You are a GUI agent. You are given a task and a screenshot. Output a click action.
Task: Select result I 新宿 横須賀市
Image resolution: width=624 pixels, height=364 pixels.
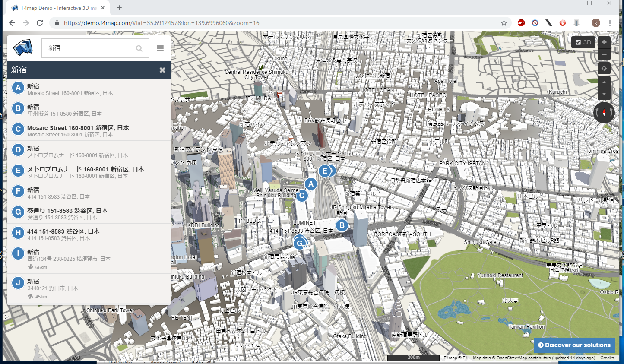click(89, 259)
